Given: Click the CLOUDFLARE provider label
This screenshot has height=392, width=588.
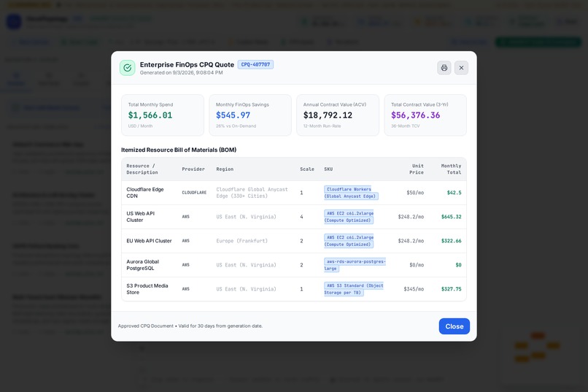Looking at the screenshot, I should pos(194,193).
